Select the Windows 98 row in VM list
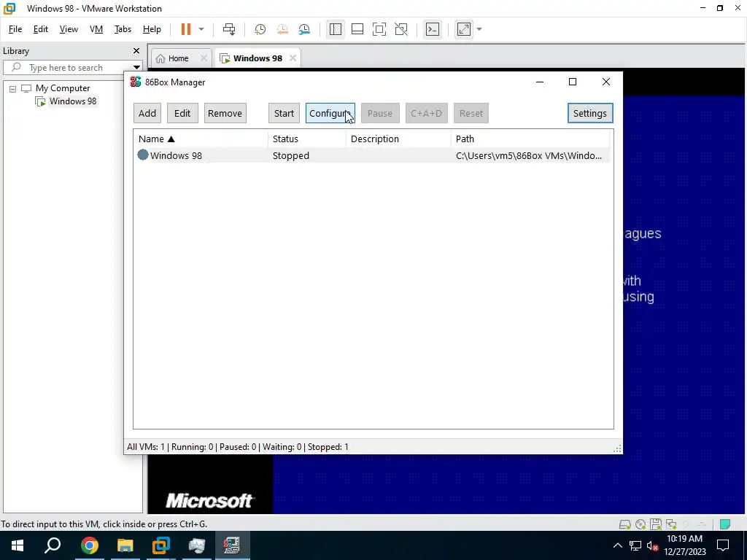 [373, 156]
